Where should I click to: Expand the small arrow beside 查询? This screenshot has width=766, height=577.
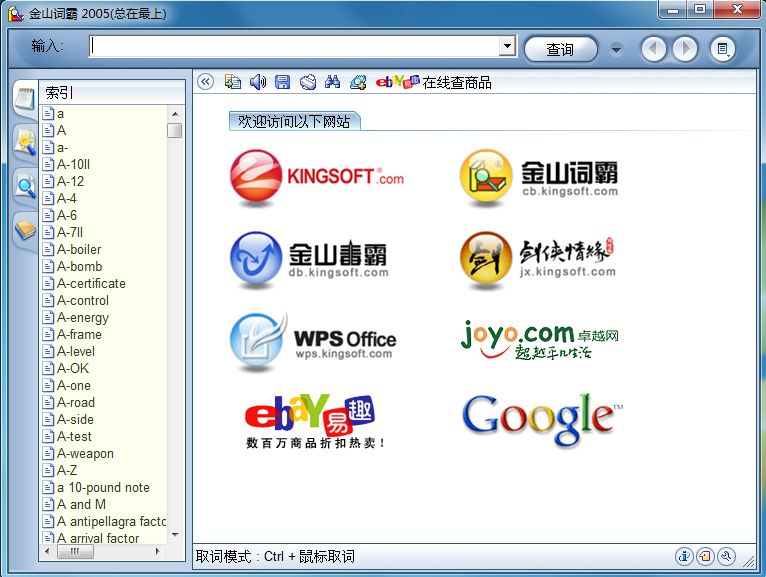tap(617, 49)
